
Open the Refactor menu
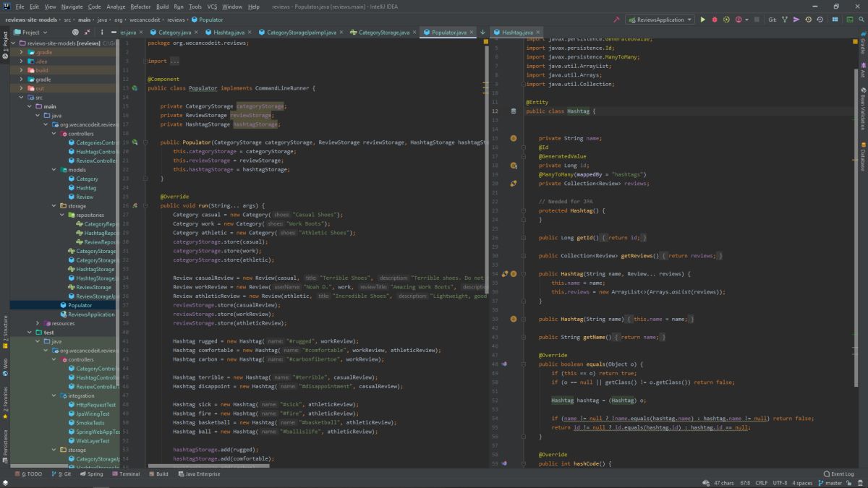point(140,7)
